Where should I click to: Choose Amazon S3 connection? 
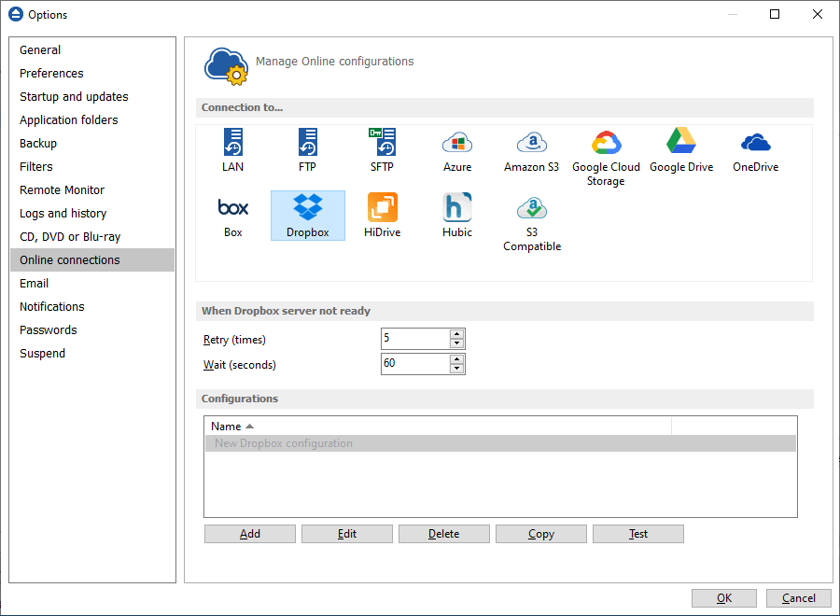tap(531, 150)
